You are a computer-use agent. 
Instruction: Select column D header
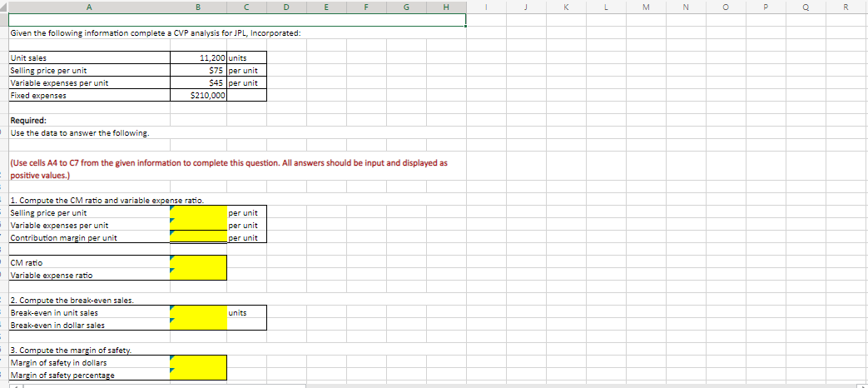(x=286, y=7)
